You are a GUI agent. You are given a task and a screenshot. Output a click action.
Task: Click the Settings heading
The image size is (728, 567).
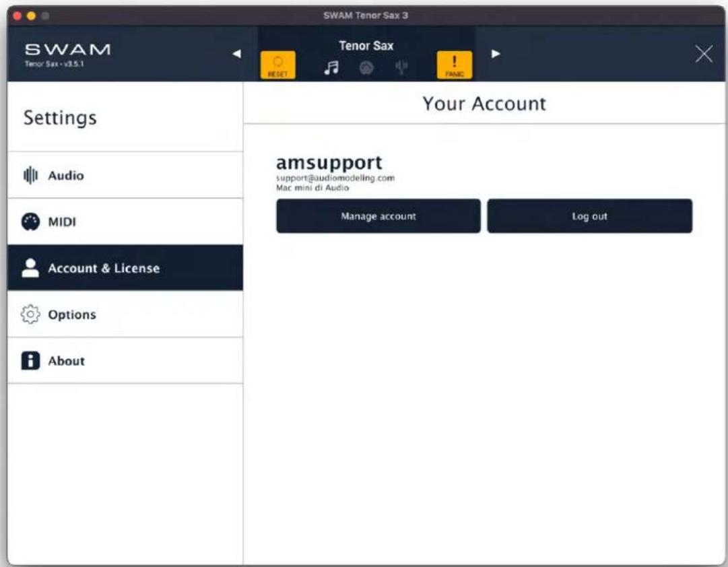coord(61,117)
